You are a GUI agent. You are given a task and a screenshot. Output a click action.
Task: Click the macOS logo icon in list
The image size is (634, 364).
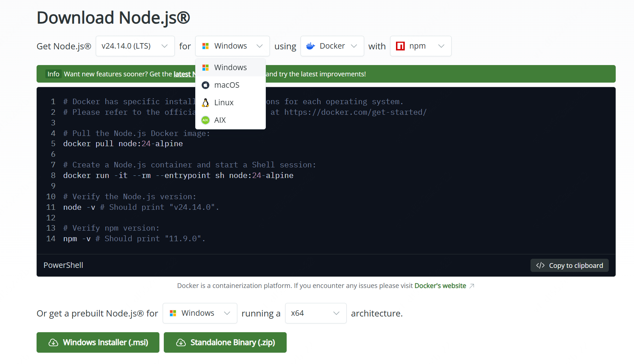pos(205,85)
